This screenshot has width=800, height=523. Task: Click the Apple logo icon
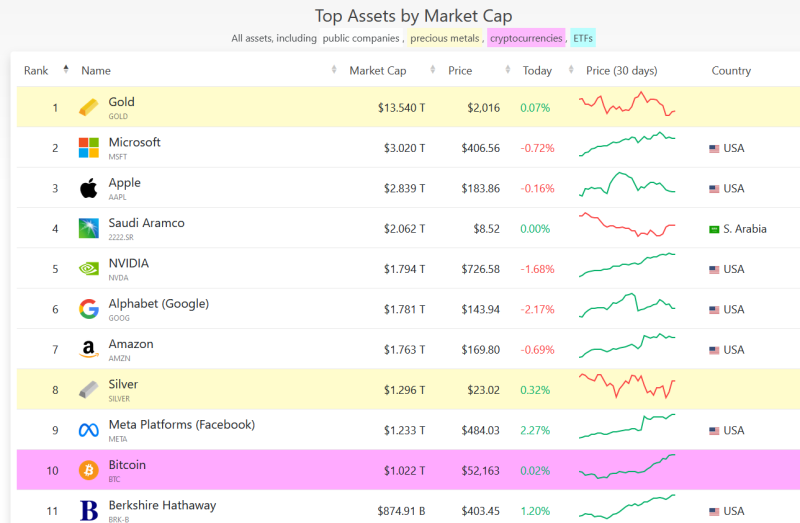(x=88, y=188)
